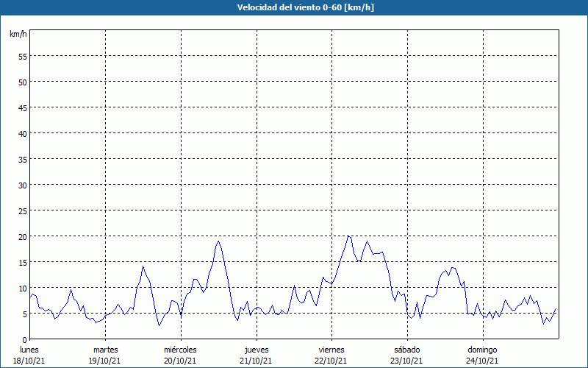Click the 'martes' day label
Image resolution: width=588 pixels, height=368 pixels.
tap(105, 350)
